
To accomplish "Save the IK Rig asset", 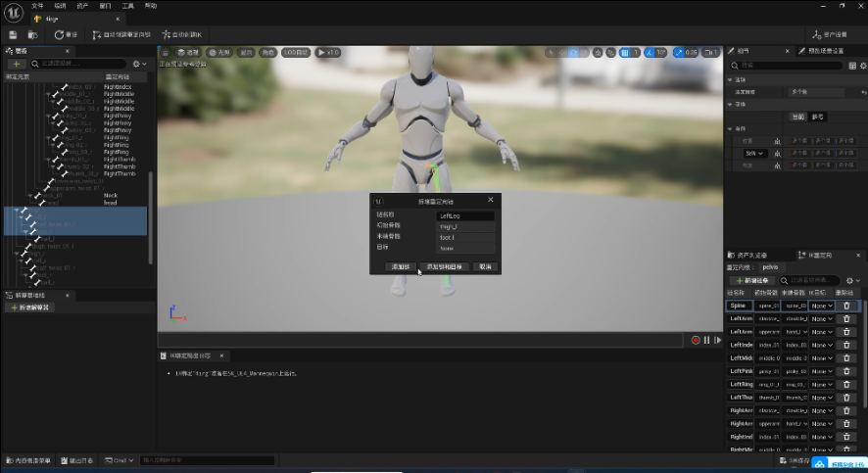I will (13, 35).
